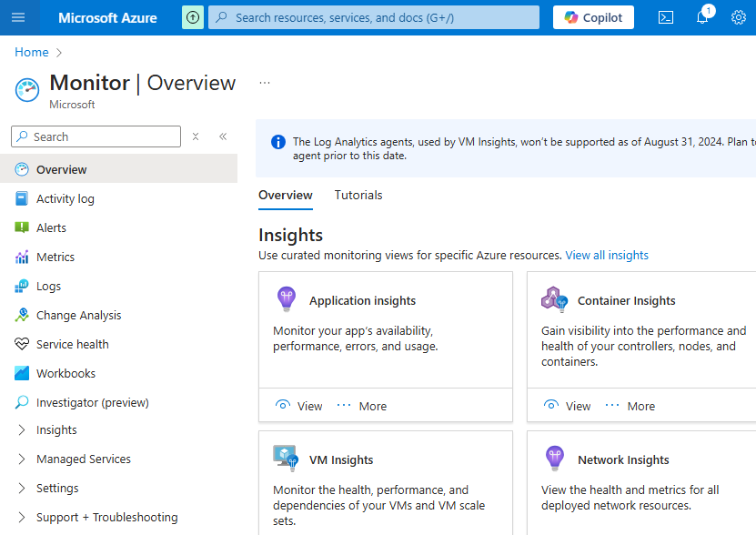This screenshot has height=535, width=756.
Task: Open More options on Application insights card
Action: (x=361, y=406)
